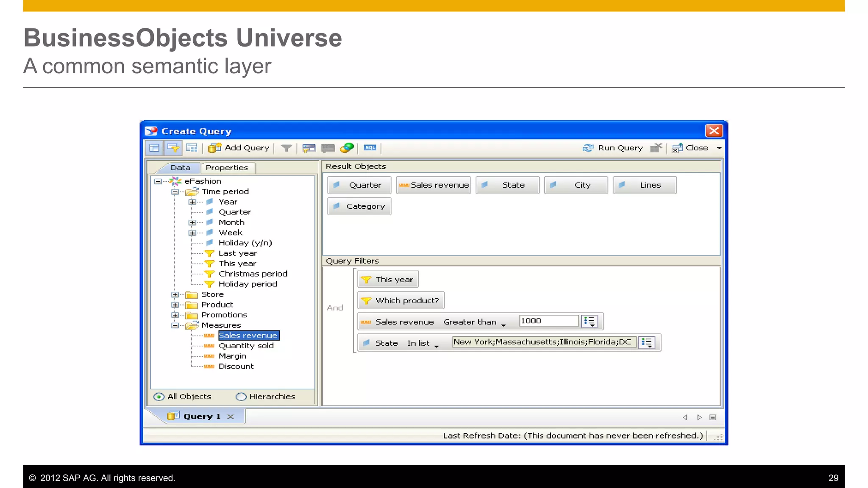Switch to the Data tab
The height and width of the screenshot is (488, 868).
(180, 168)
